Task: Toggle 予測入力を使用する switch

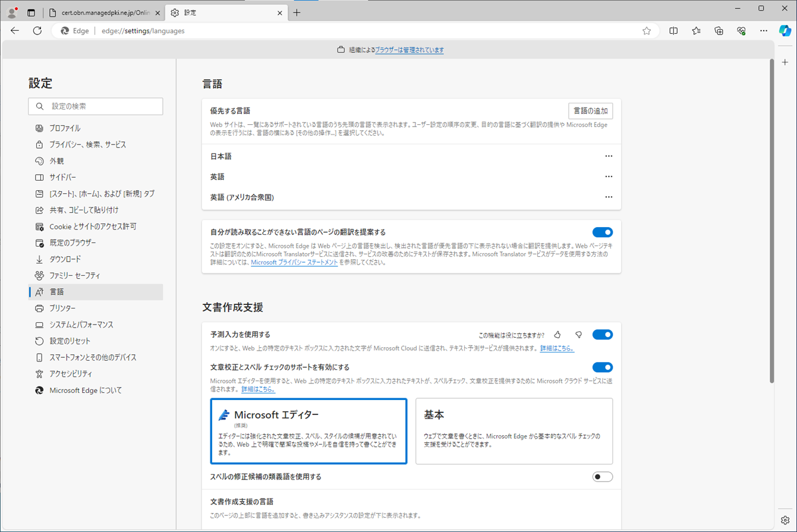Action: coord(602,335)
